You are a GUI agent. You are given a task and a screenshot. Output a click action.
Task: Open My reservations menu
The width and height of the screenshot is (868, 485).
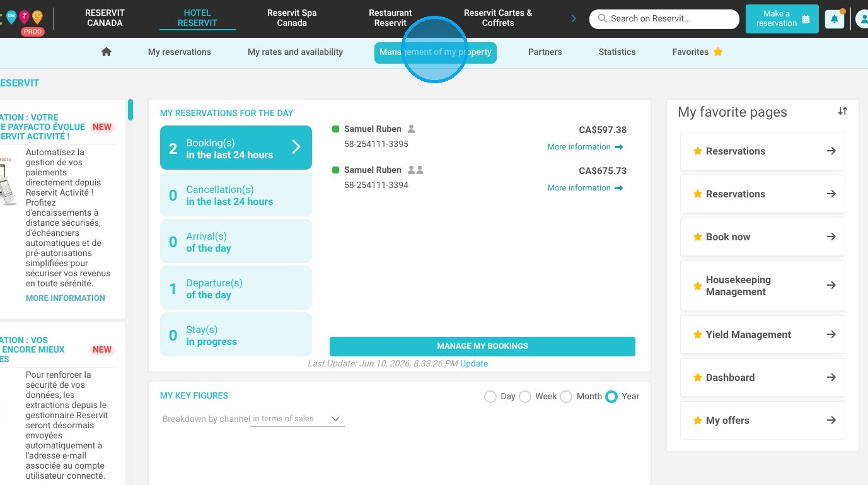[180, 52]
